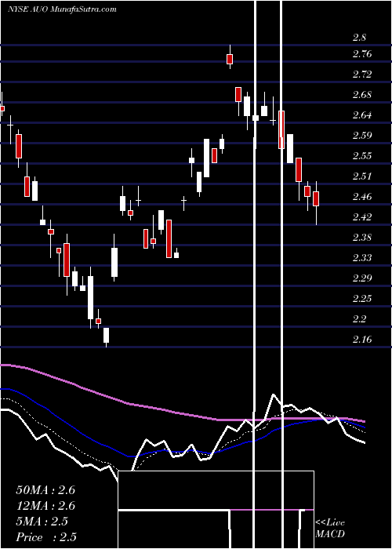Click the <<Live MACD label
Viewport: 392px width, 549px height.
(330, 528)
